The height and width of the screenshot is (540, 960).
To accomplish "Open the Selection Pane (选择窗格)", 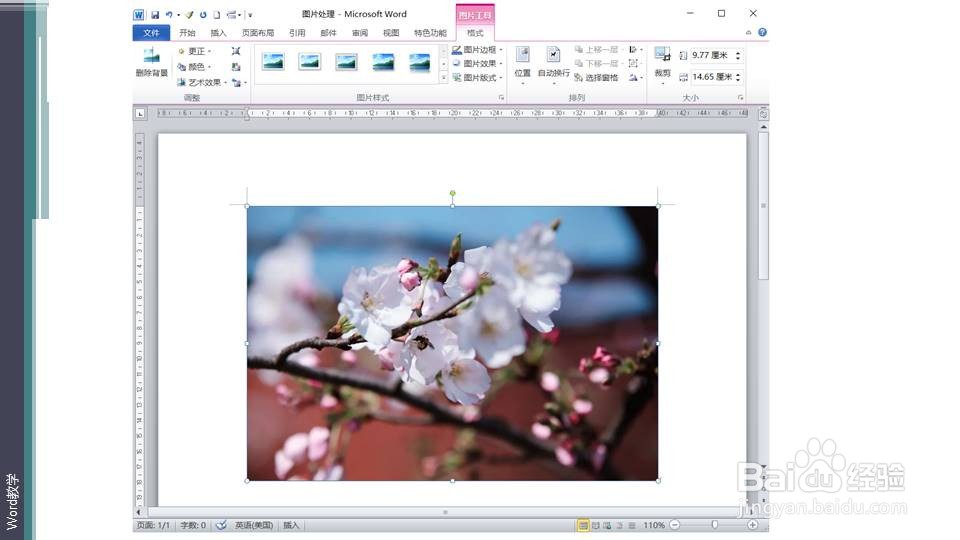I will coord(597,78).
